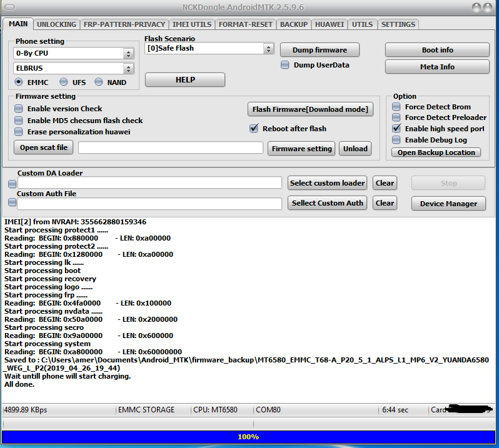Enable MD5 checksum flash check

19,121
